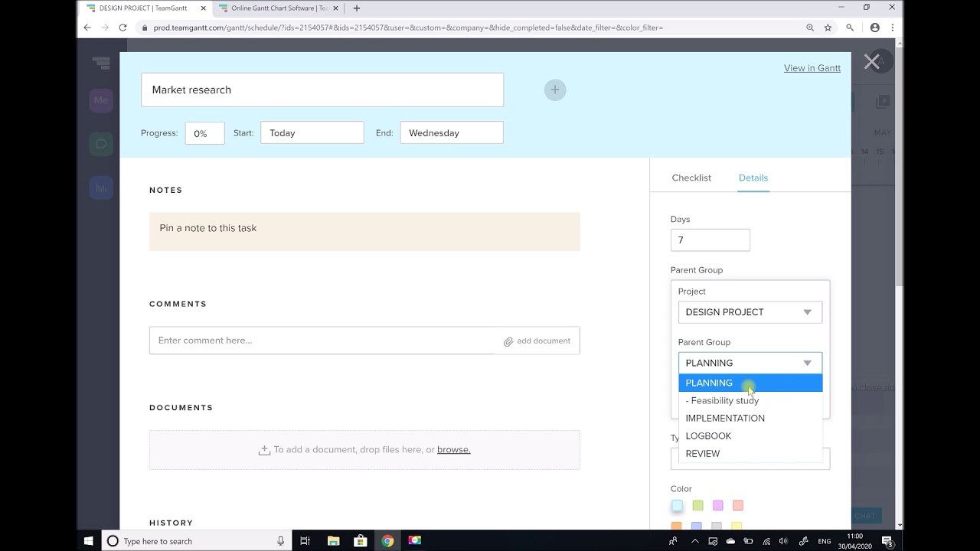Click the paperclip add document icon
Image resolution: width=980 pixels, height=551 pixels.
508,341
